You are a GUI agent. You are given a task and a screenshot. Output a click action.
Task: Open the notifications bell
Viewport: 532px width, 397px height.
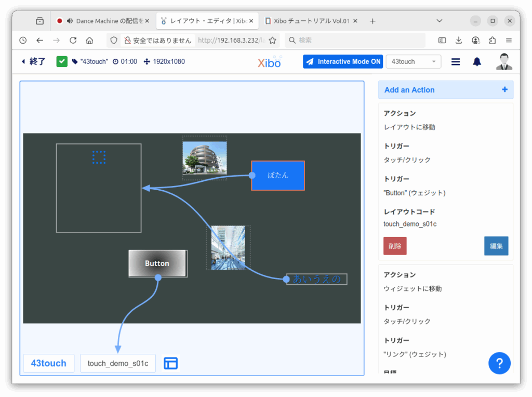[476, 62]
